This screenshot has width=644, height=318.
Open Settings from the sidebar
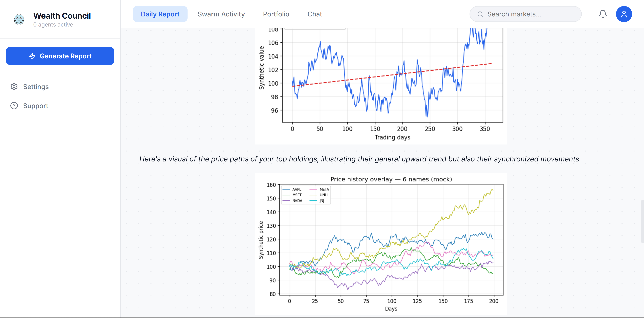(x=36, y=87)
